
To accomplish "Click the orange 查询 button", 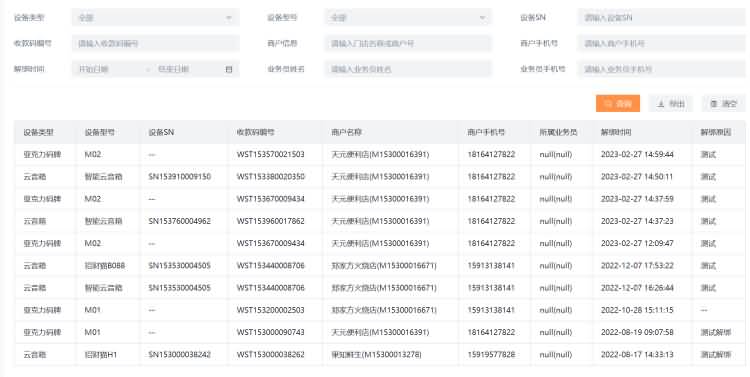I will [618, 103].
